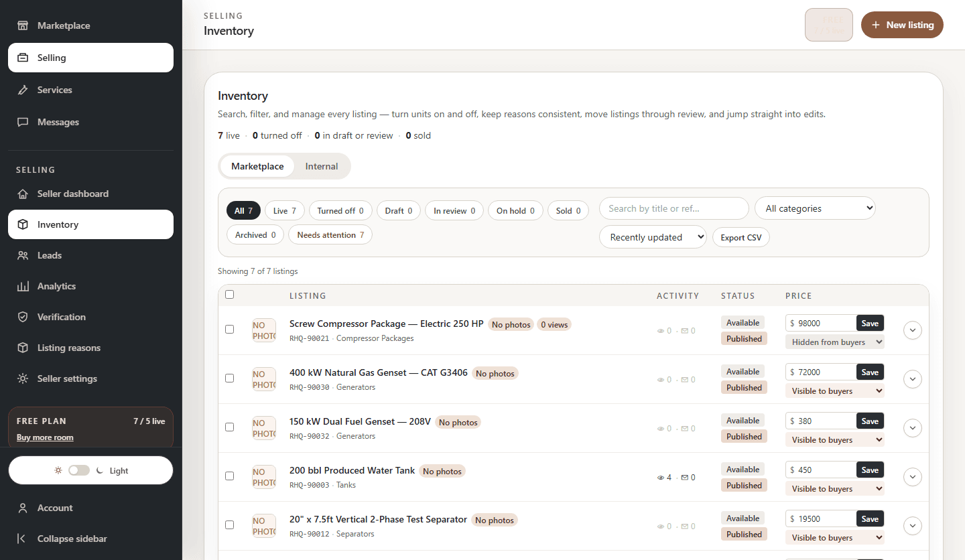This screenshot has width=965, height=560.
Task: Open Analytics bar chart icon
Action: pyautogui.click(x=23, y=286)
